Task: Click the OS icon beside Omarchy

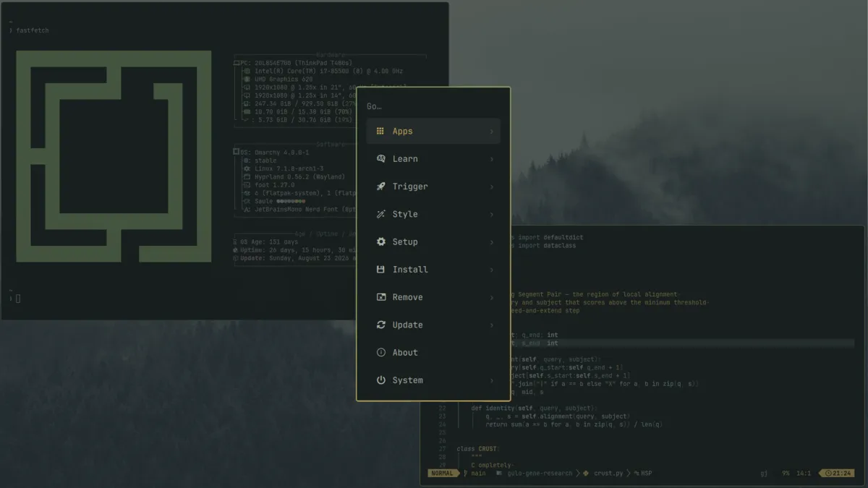Action: click(237, 153)
